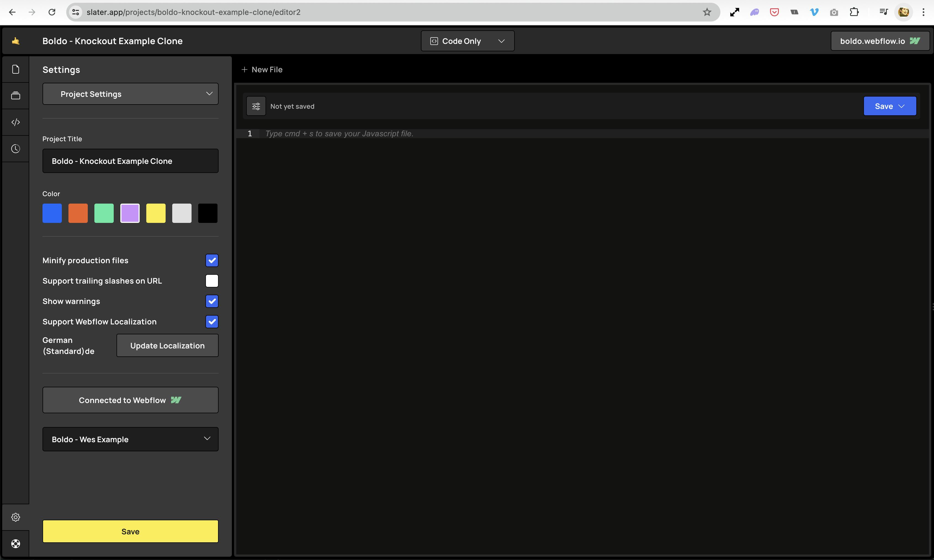
Task: Bookmark page with star icon
Action: pyautogui.click(x=707, y=12)
